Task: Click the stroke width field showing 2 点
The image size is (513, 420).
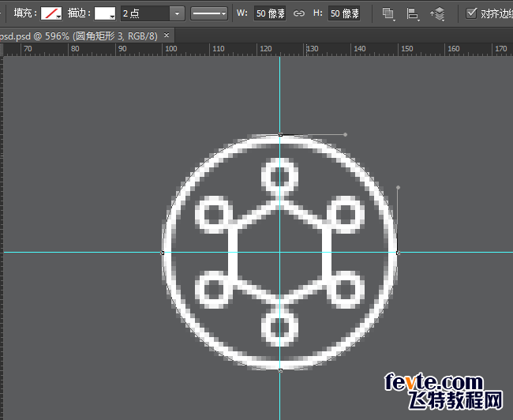Action: click(145, 13)
